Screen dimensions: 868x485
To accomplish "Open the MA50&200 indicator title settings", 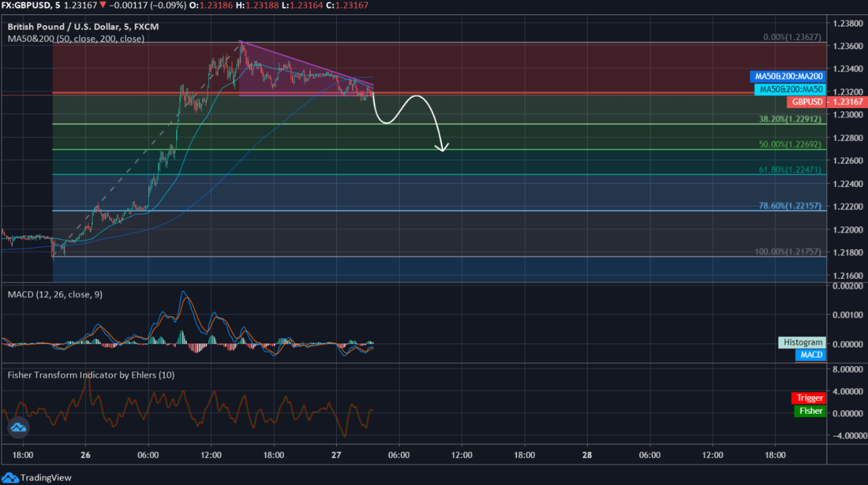I will point(76,38).
